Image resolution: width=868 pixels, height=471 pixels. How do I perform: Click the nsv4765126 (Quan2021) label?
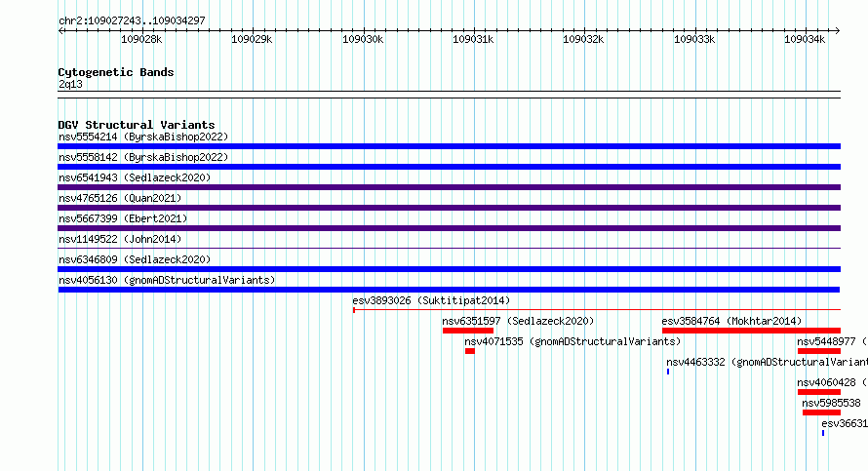[120, 198]
